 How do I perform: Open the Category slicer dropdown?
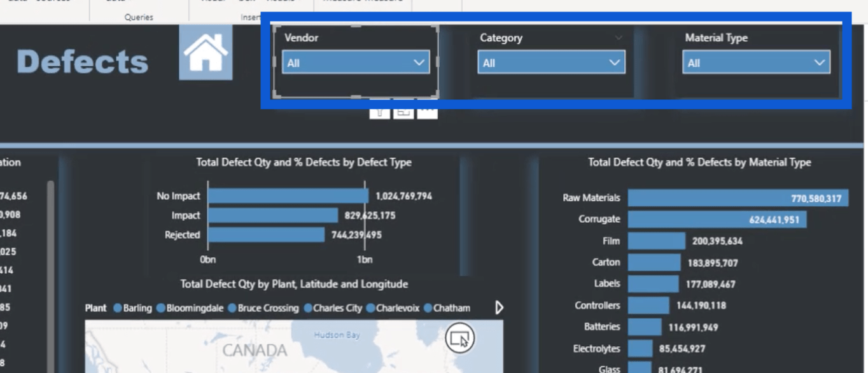551,62
